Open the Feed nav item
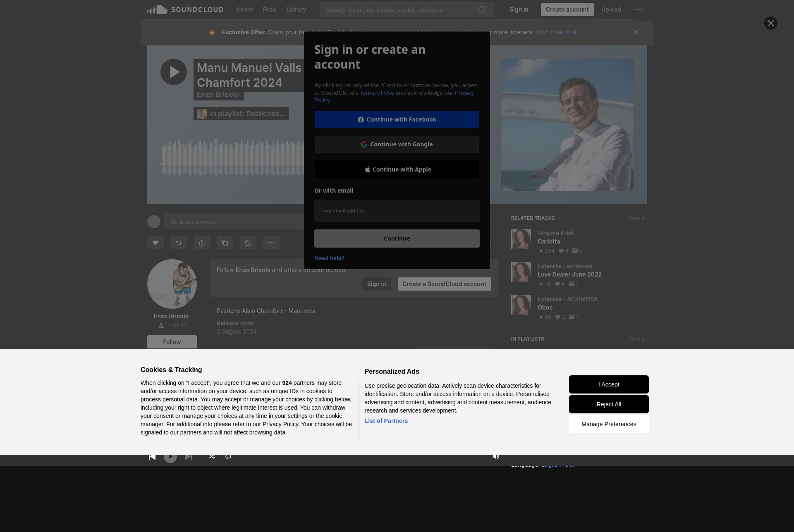Screen dimensions: 794x532 tap(270, 10)
